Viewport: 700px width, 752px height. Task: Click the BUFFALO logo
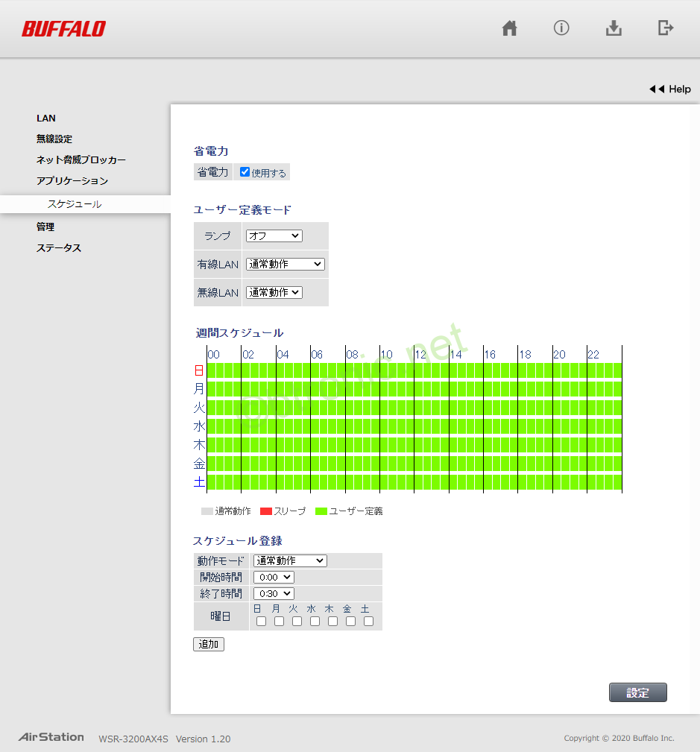tap(63, 29)
